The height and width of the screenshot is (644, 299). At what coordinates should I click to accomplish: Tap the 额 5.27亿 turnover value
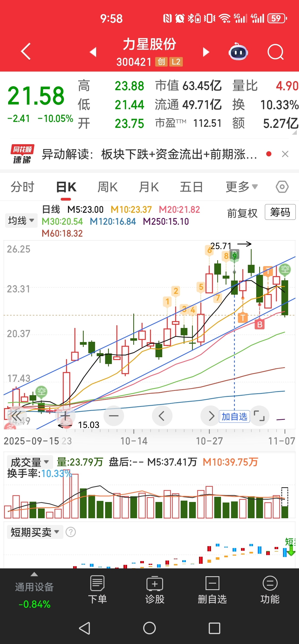tap(265, 123)
